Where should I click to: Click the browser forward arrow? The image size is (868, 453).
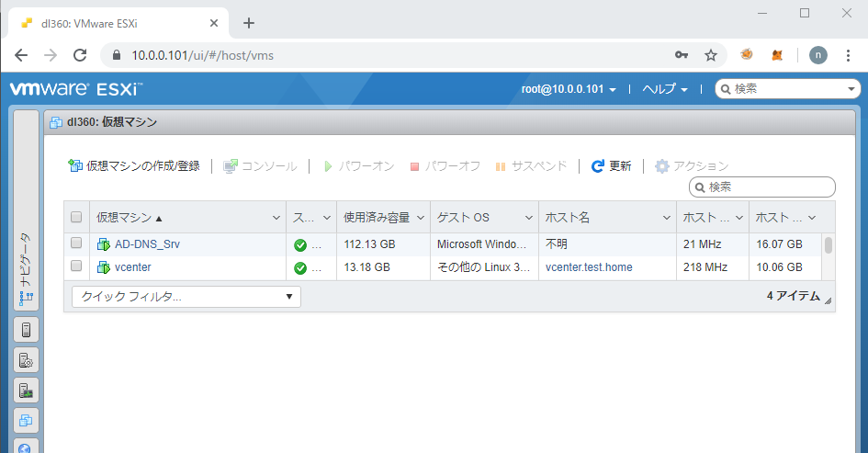point(51,55)
